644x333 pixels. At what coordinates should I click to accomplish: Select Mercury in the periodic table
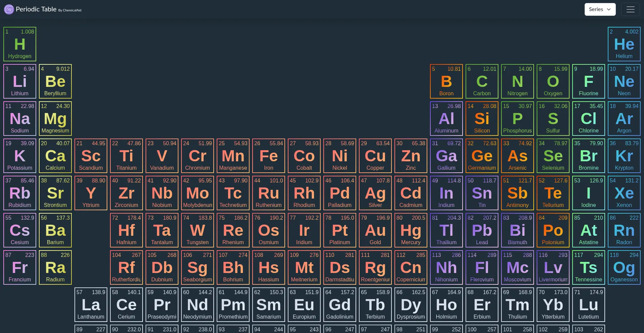tap(411, 230)
